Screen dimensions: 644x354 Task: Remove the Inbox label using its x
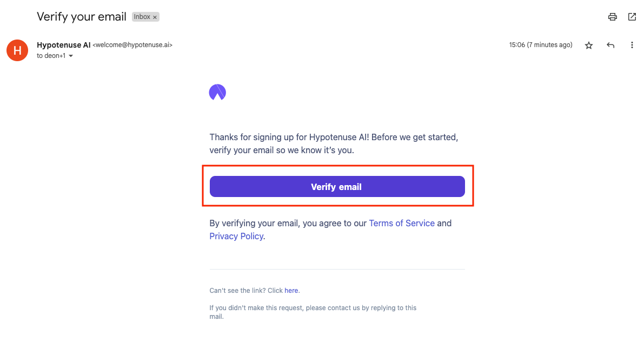(155, 17)
